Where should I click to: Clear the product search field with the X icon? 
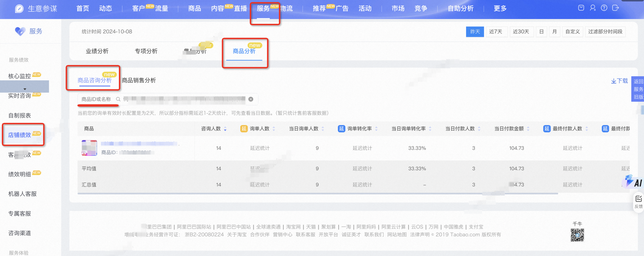pos(251,99)
